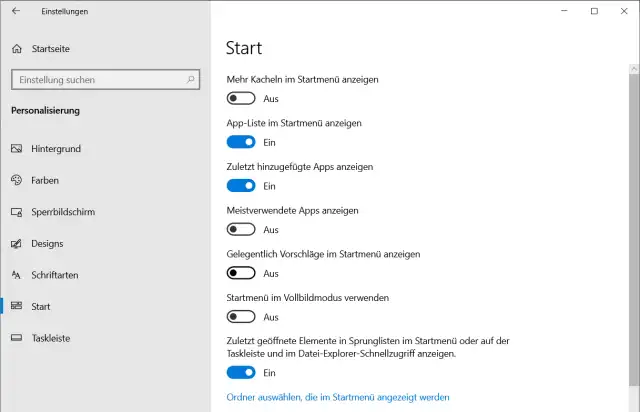Disable the Sprunglisten recent items toggle
The width and height of the screenshot is (640, 412).
coord(241,373)
